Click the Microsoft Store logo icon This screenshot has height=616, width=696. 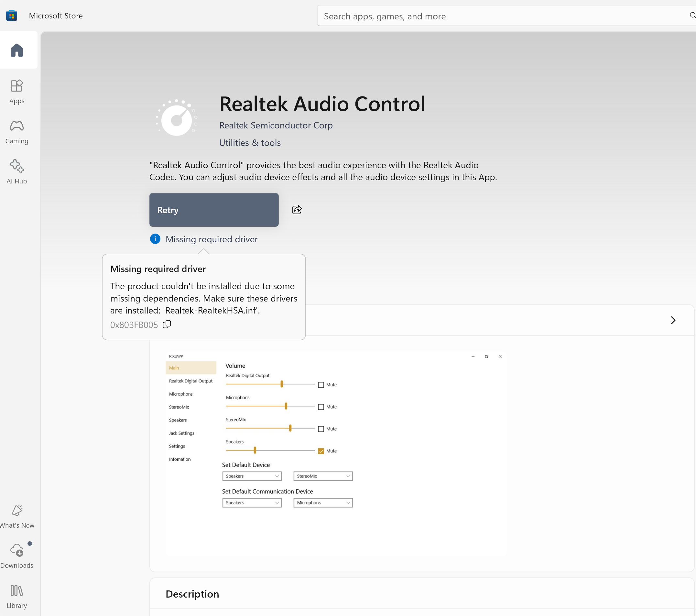click(x=12, y=16)
